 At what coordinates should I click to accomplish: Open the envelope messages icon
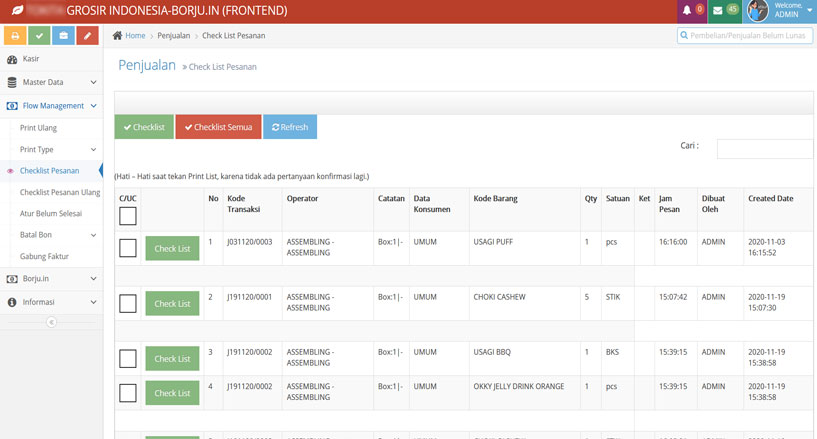[717, 10]
